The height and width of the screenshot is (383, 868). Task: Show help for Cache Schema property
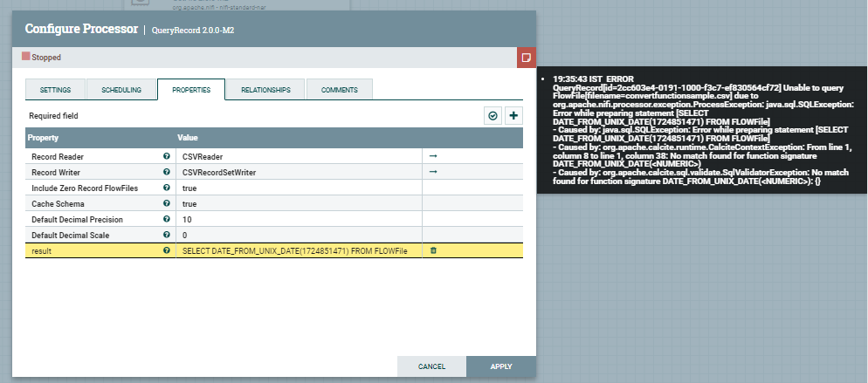166,203
